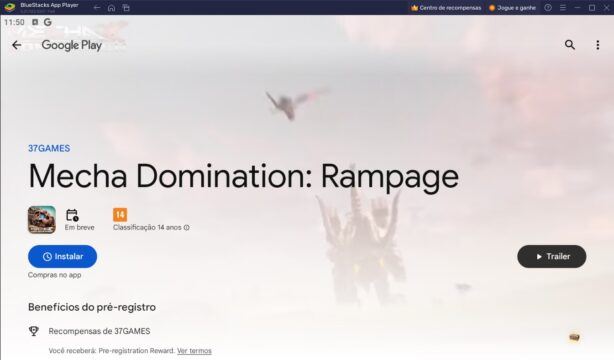Click the Mecha Domination: Rampage title

coord(244,177)
